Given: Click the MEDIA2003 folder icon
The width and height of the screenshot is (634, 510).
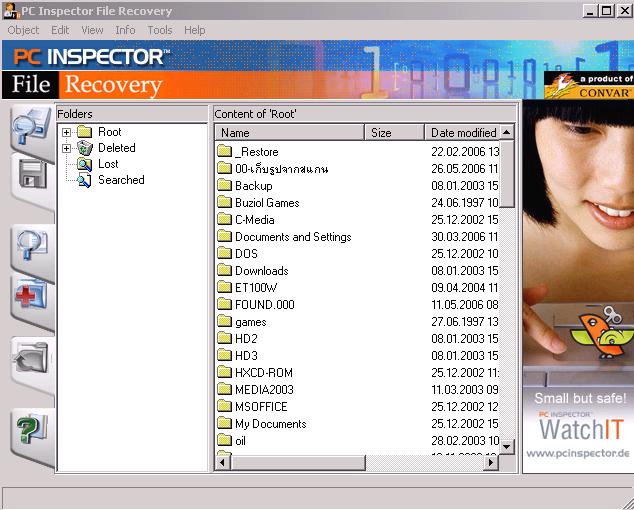Looking at the screenshot, I should point(224,389).
